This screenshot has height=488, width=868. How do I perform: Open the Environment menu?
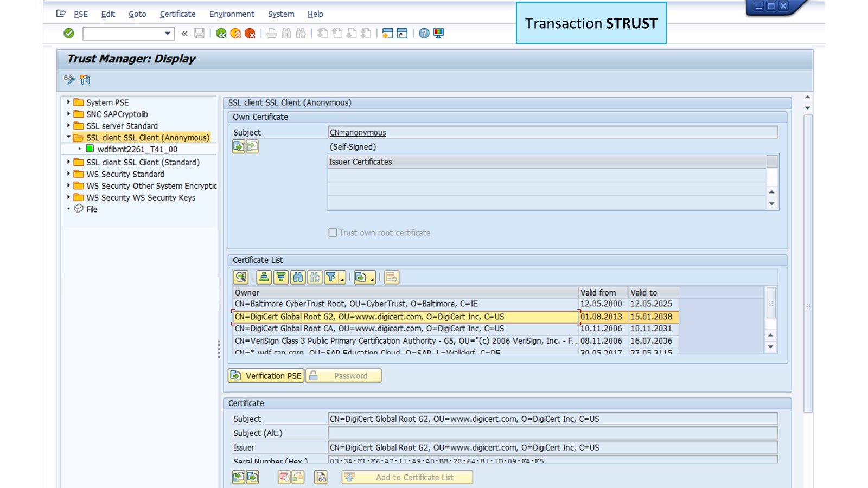(x=232, y=14)
